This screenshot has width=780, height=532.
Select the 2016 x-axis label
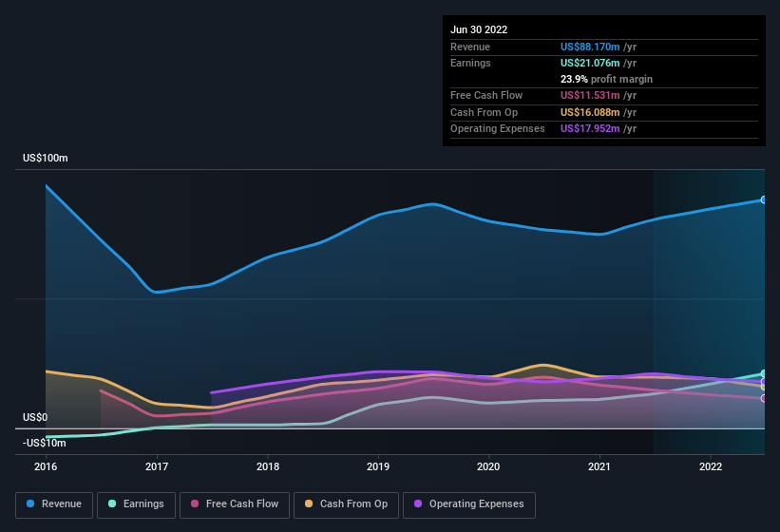pos(46,466)
